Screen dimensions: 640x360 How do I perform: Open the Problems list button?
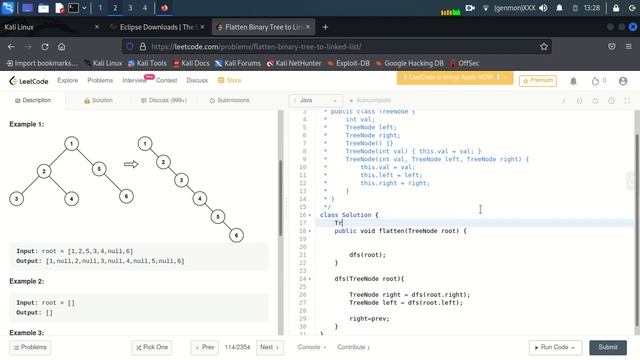tap(30, 347)
